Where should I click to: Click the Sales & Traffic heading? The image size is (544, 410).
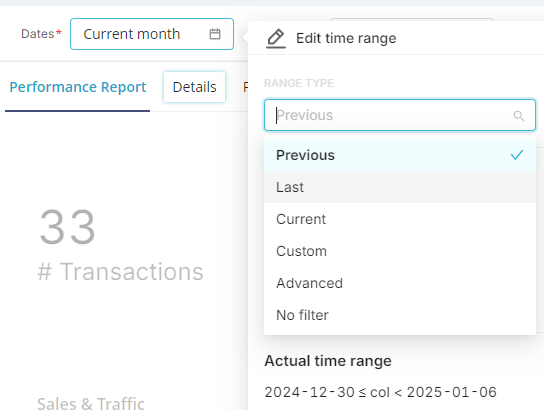pos(91,403)
